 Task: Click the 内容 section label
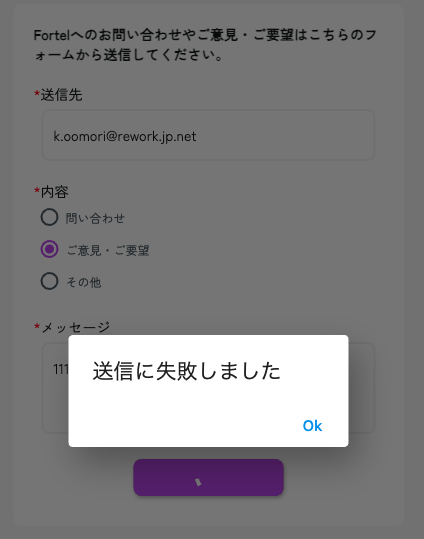(x=55, y=192)
